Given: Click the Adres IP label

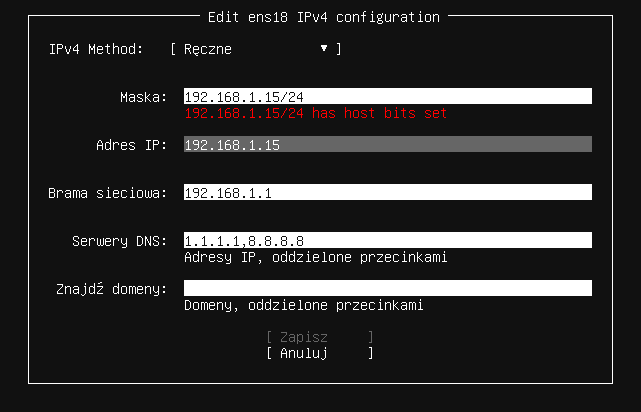Looking at the screenshot, I should pyautogui.click(x=130, y=145).
